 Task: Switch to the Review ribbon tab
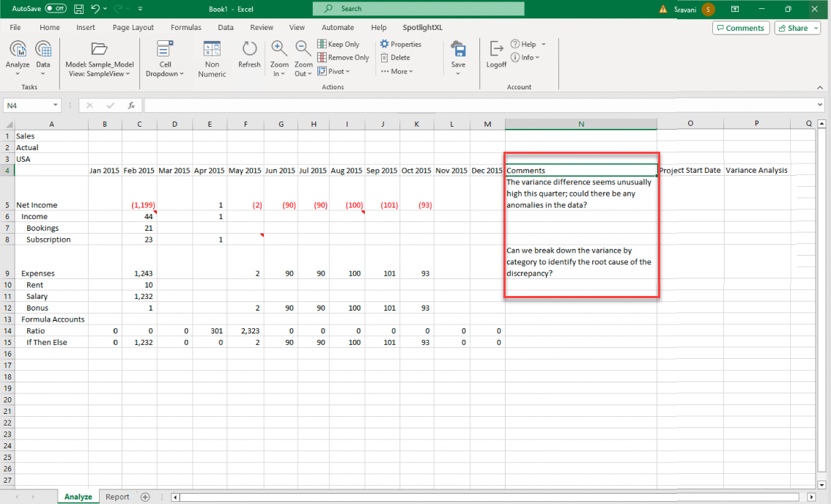coord(262,27)
